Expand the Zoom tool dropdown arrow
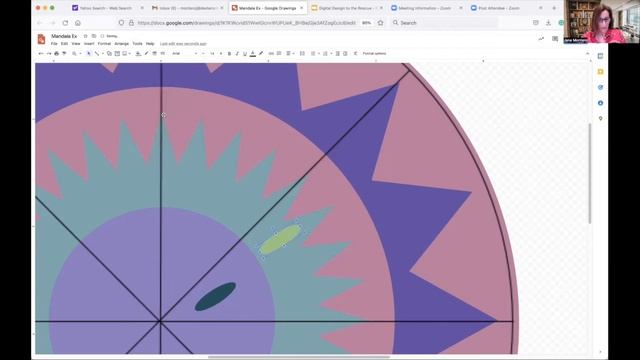 click(81, 53)
